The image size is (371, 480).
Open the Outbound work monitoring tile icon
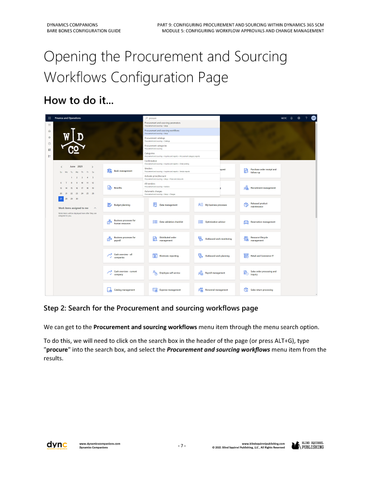(x=200, y=239)
